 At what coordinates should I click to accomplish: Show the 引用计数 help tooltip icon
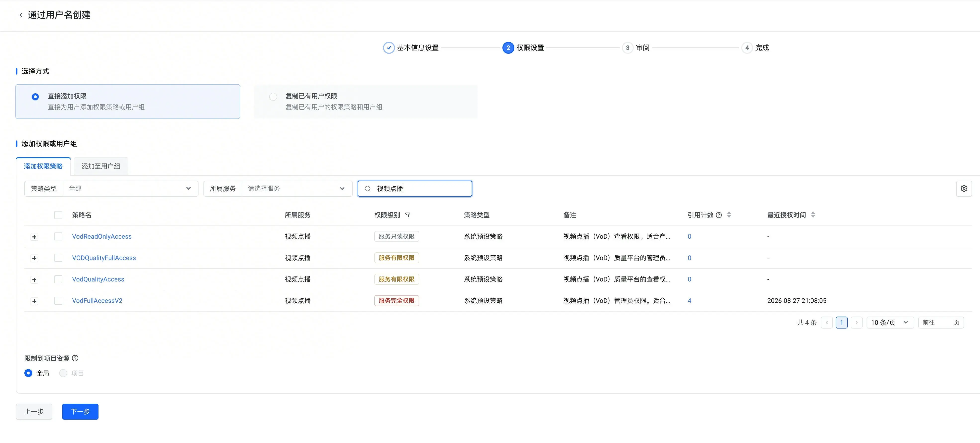(x=719, y=215)
